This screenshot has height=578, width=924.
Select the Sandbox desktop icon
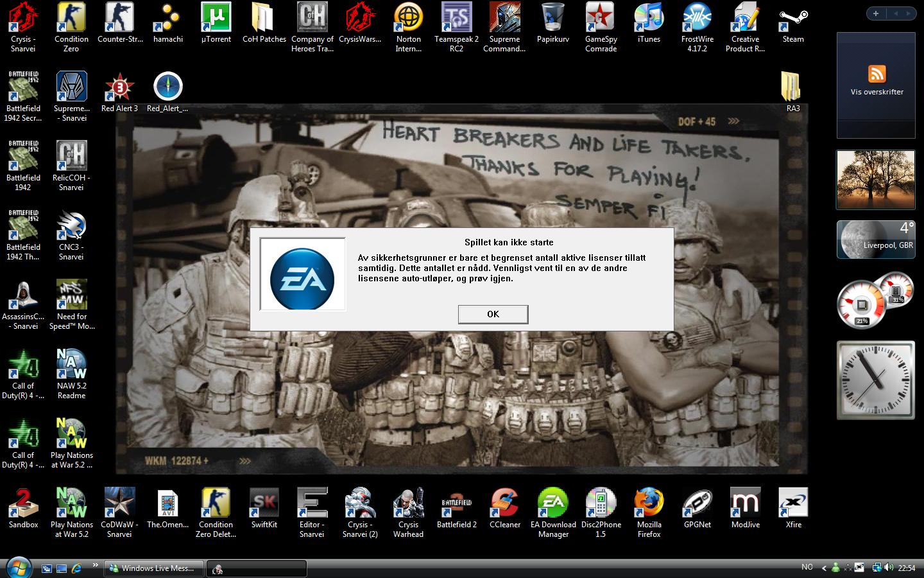coord(23,508)
